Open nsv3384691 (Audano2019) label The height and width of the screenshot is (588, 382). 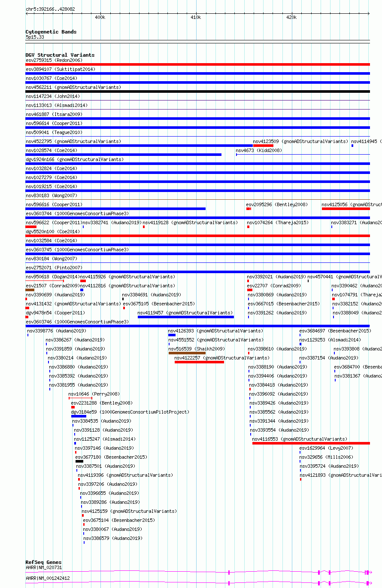pos(152,295)
